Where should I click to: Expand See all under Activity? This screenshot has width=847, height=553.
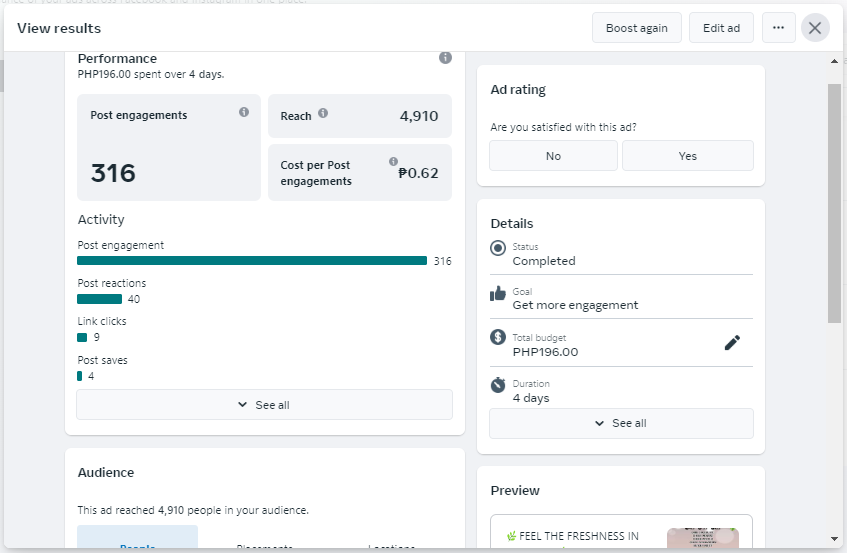coord(264,405)
